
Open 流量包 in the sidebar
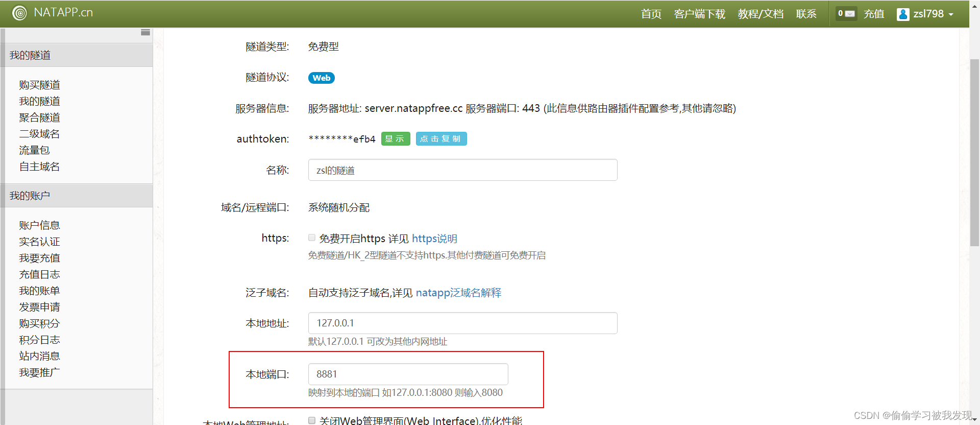(x=34, y=150)
